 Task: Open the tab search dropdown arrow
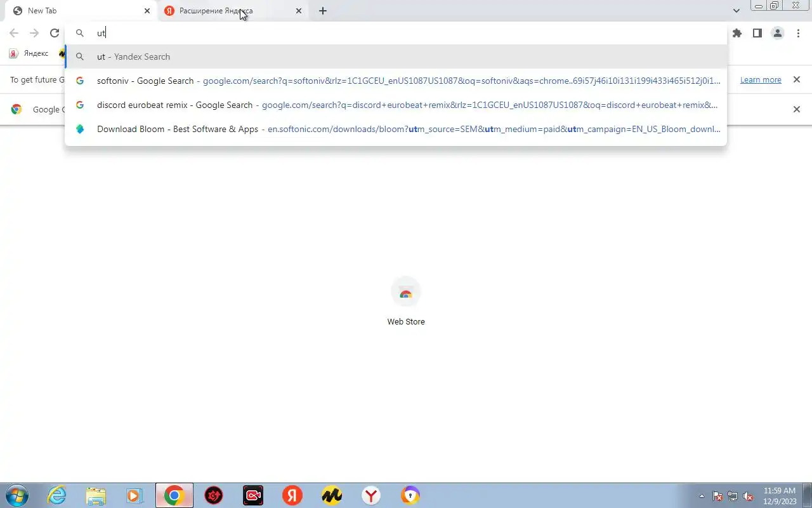[736, 11]
